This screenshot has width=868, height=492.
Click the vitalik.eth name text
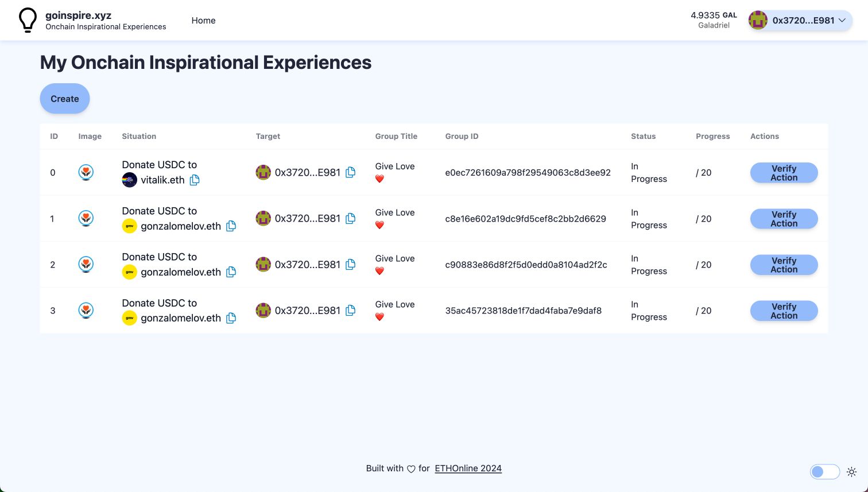point(162,180)
